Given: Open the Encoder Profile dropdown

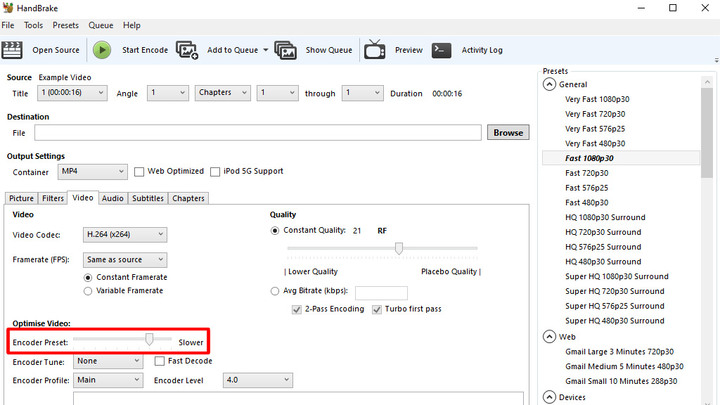Looking at the screenshot, I should pos(108,380).
